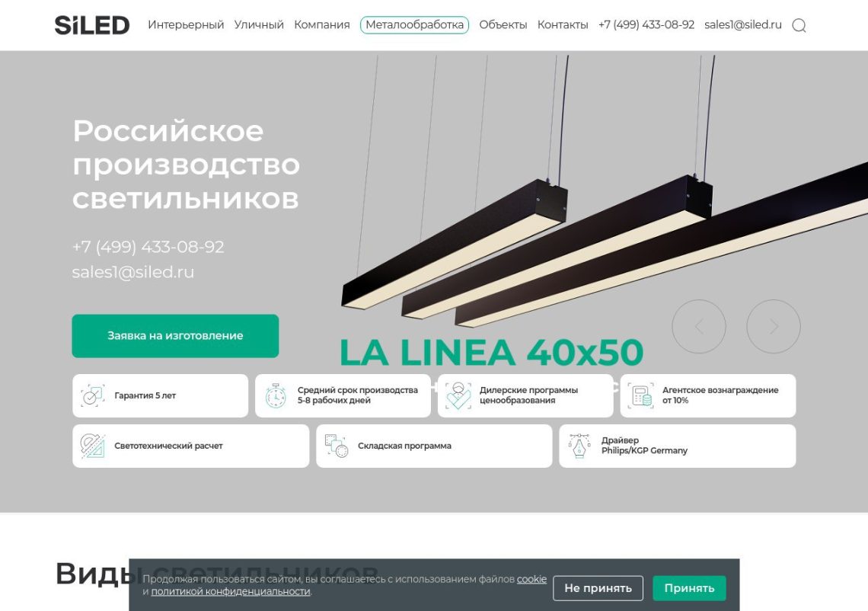Open the Интерьерный menu item
The image size is (868, 611).
[187, 24]
